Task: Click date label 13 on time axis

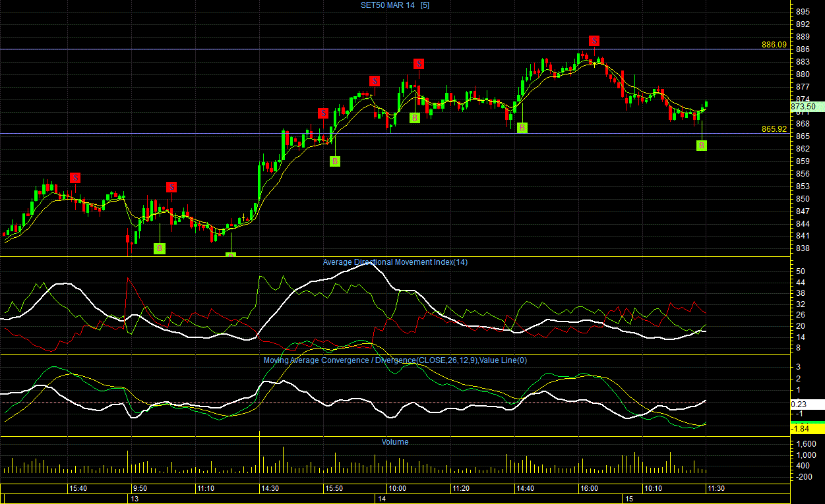Action: (135, 499)
